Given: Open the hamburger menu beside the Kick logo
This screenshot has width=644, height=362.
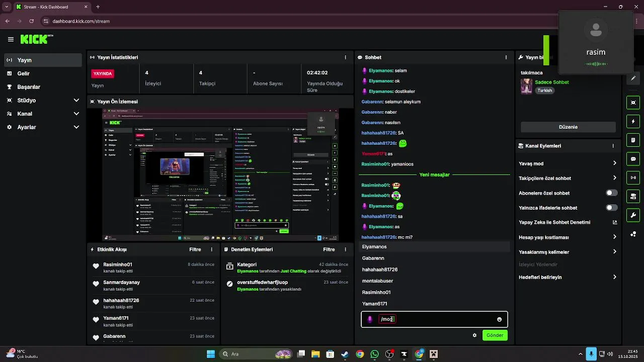Looking at the screenshot, I should point(11,39).
